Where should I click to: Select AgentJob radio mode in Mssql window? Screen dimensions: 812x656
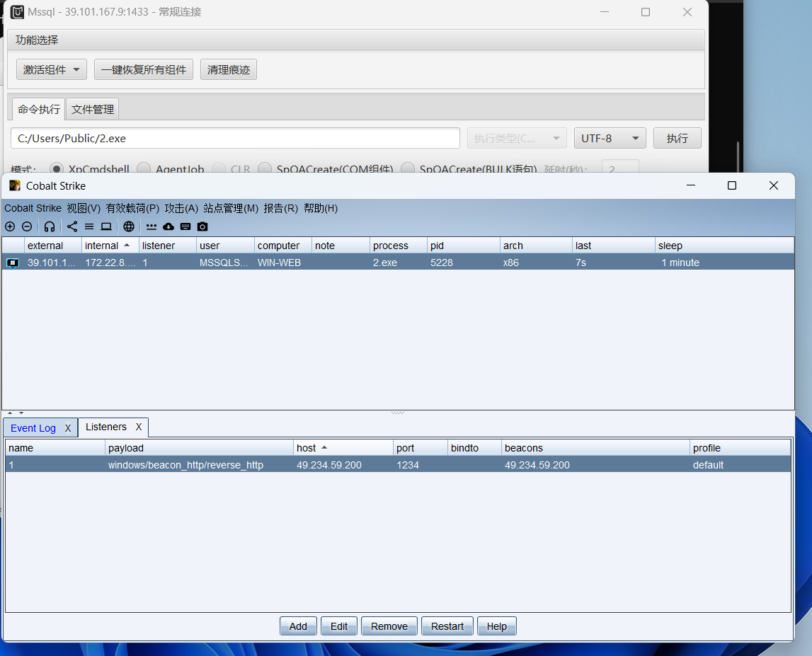pyautogui.click(x=144, y=168)
